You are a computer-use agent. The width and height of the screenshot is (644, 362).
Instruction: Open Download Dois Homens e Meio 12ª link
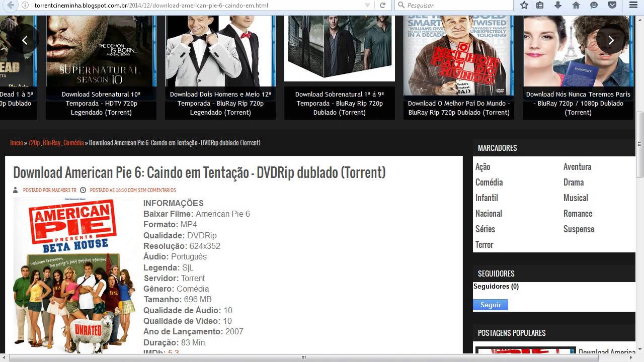220,103
